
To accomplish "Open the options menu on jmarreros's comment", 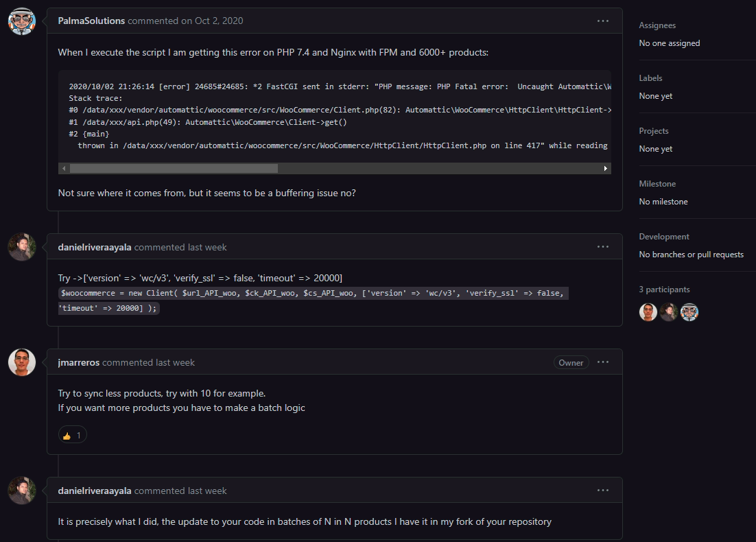I will click(x=603, y=362).
